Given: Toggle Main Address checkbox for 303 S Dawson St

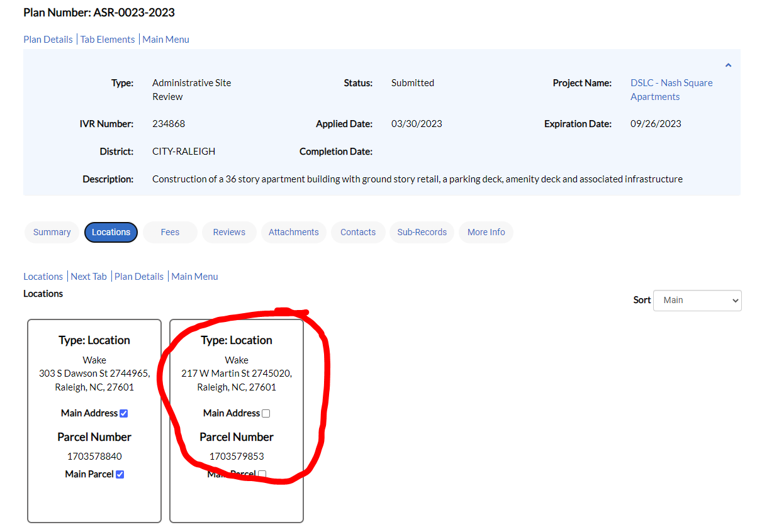Looking at the screenshot, I should tap(124, 413).
